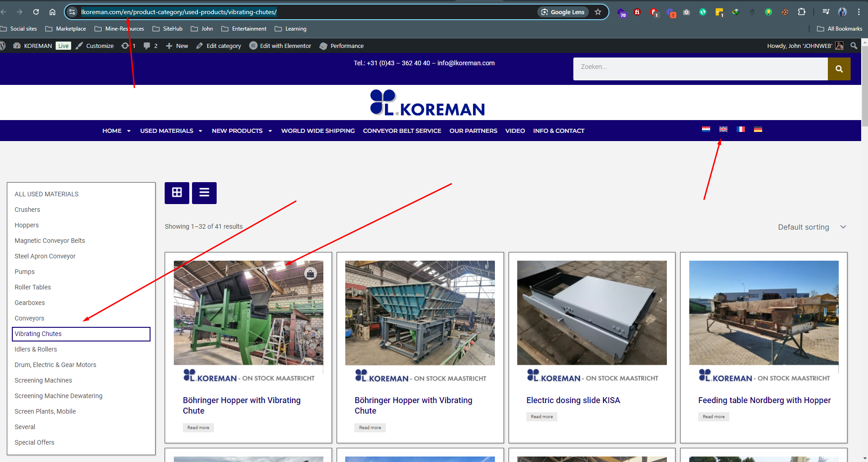Open VIDEO menu item
Viewport: 868px width, 462px height.
515,131
